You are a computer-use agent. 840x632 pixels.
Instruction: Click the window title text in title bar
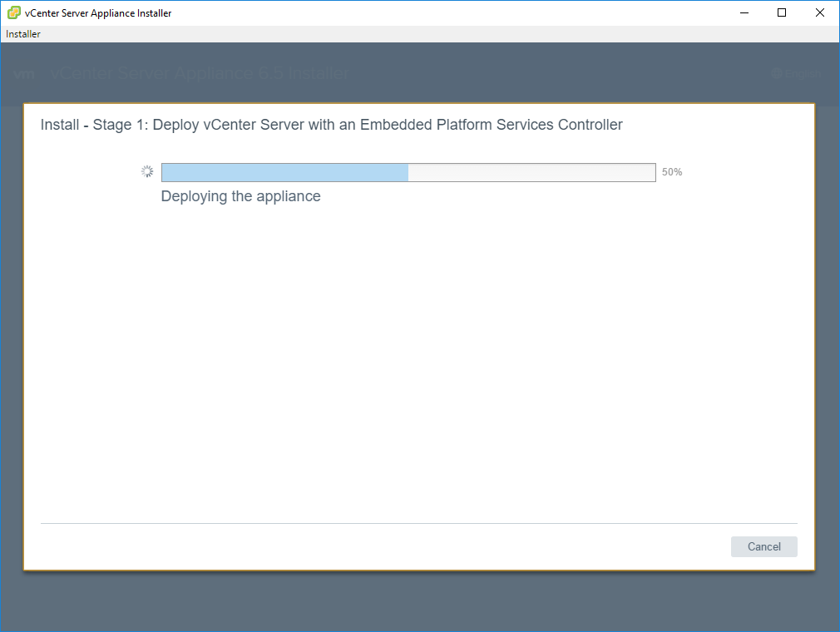pyautogui.click(x=98, y=12)
